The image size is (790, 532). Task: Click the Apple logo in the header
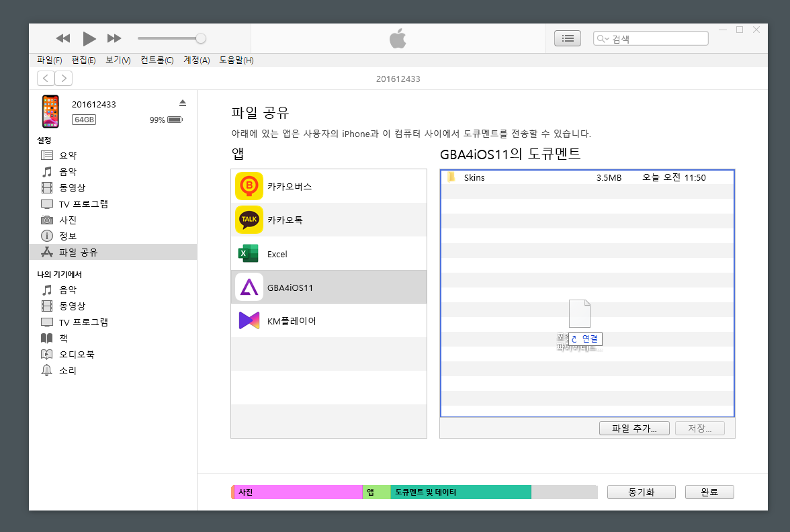coord(398,38)
